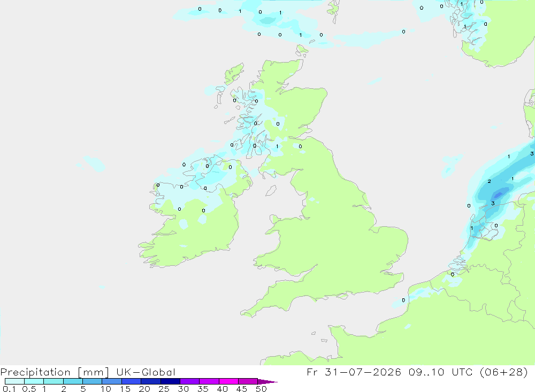Click the magenta 40–45 mm legend swatch
The image size is (535, 392).
(228, 381)
